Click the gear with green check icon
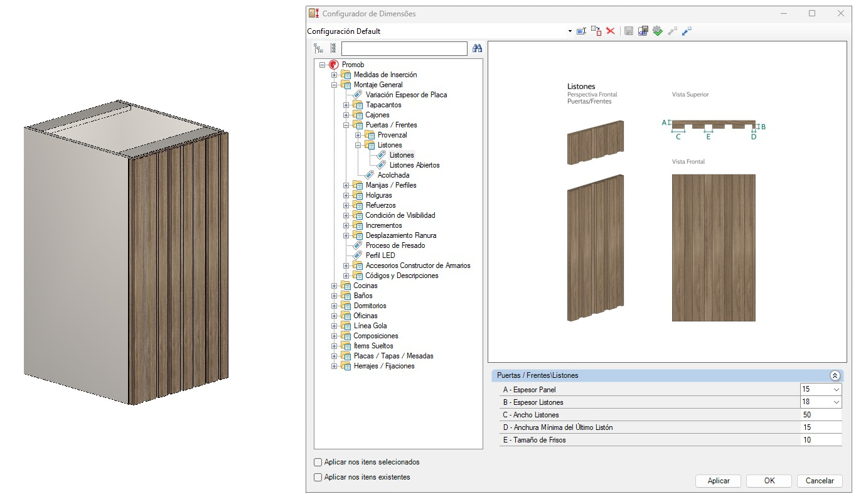Screen dimensions: 856x504 (x=658, y=31)
